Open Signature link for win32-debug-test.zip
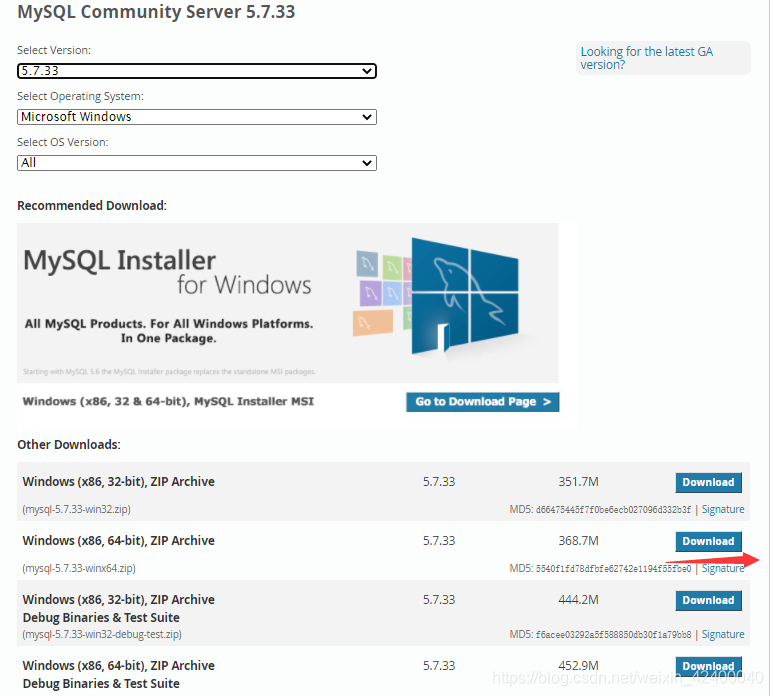 pos(723,635)
